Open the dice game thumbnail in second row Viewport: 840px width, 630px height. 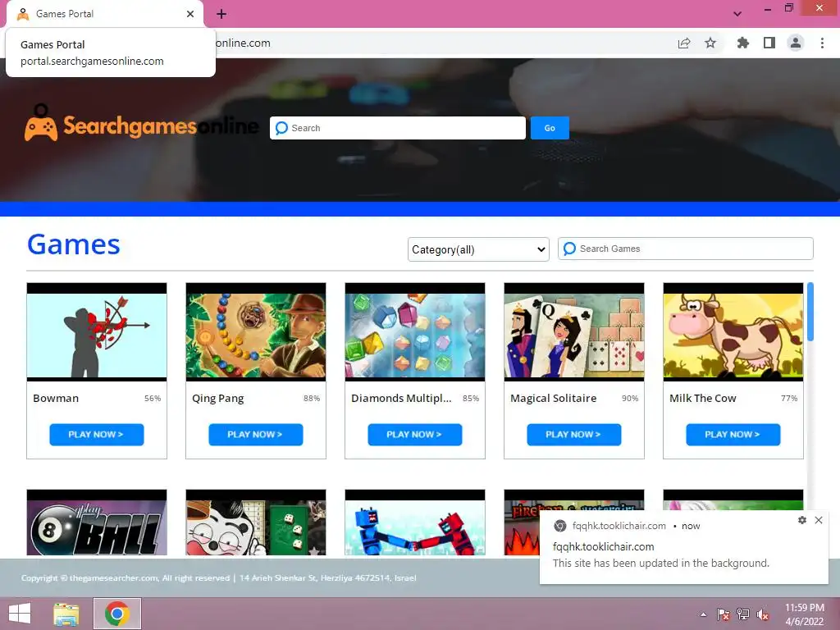click(256, 523)
